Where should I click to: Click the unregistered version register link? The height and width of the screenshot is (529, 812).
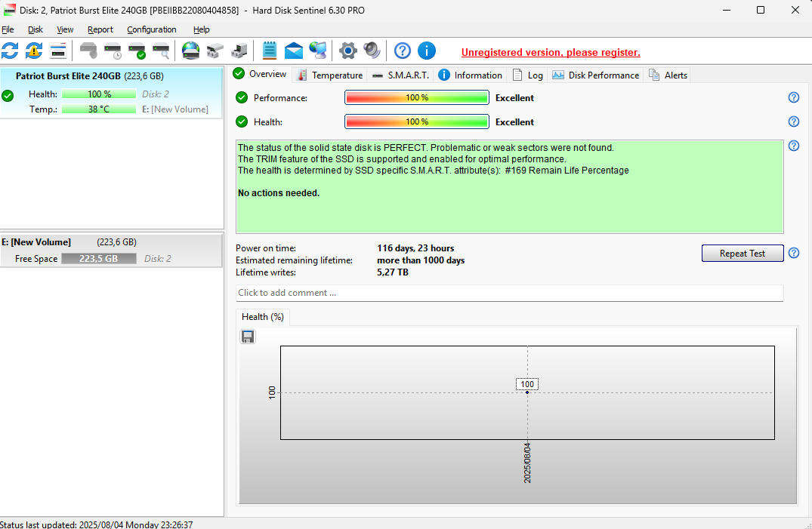pos(551,52)
